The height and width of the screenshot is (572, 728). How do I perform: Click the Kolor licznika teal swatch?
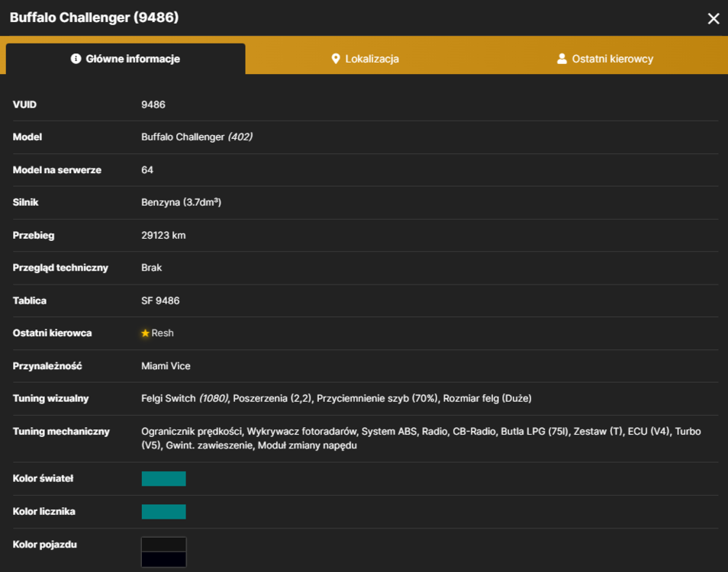pyautogui.click(x=163, y=512)
